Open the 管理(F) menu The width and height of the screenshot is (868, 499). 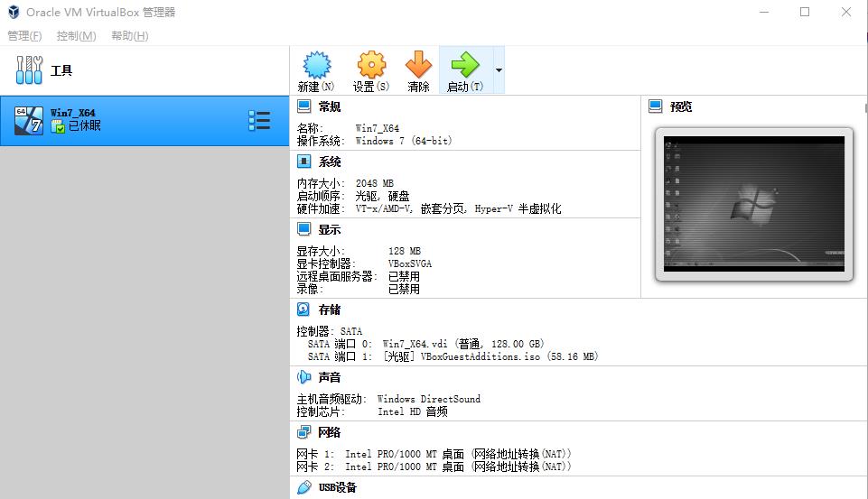[24, 36]
